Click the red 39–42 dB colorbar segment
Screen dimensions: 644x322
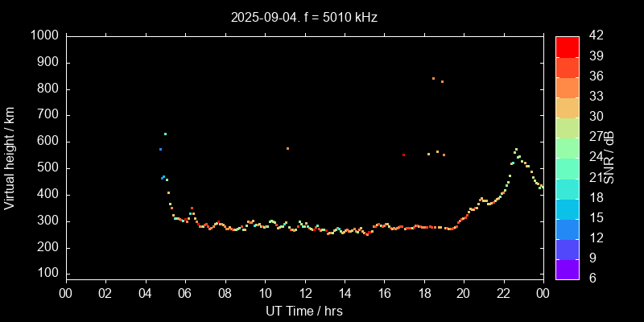[x=567, y=46]
